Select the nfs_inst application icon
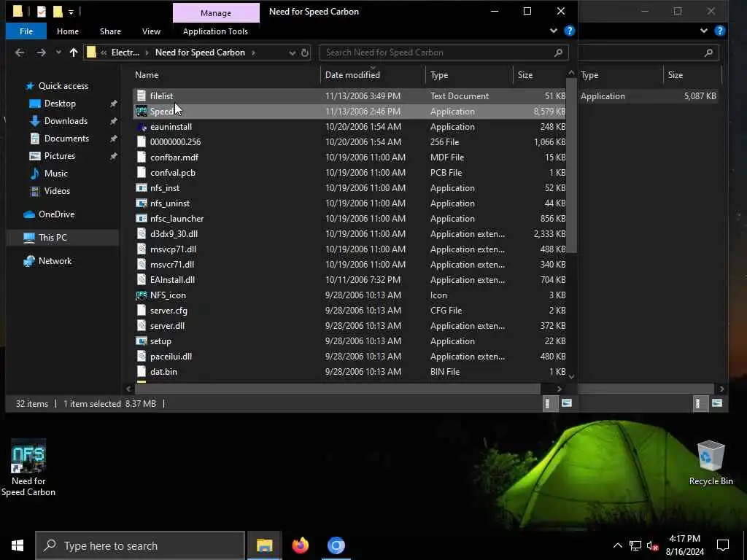747x560 pixels. tap(141, 187)
